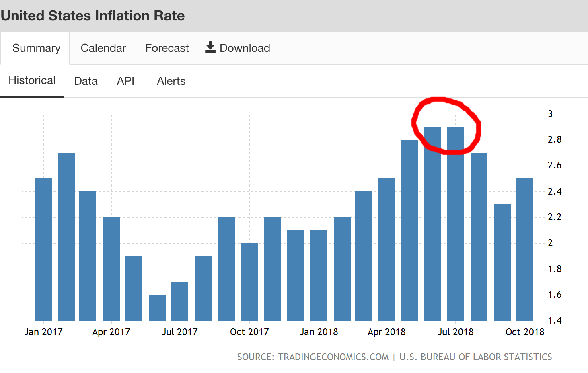Click the October 2018 bar
Image resolution: width=588 pixels, height=373 pixels.
525,250
